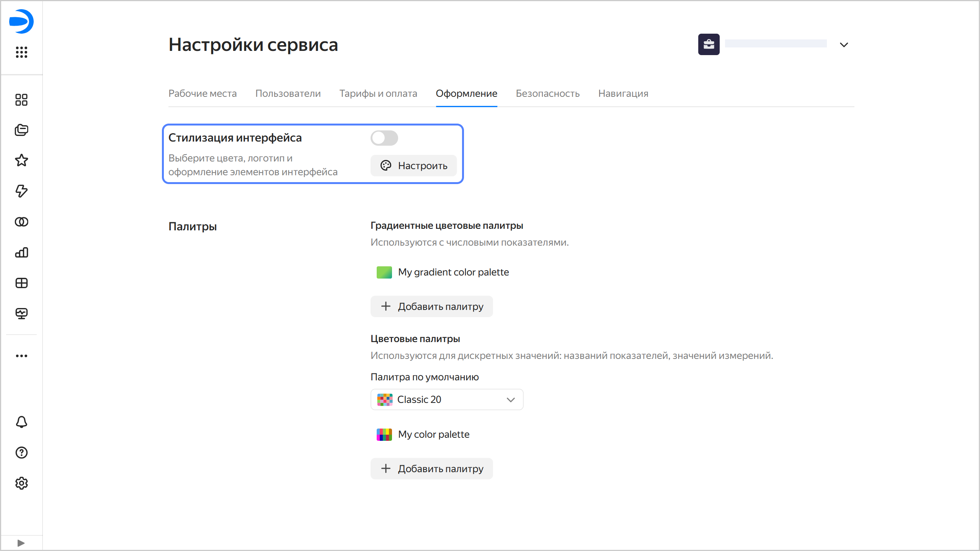The width and height of the screenshot is (980, 551).
Task: Select My gradient color palette swatch
Action: [384, 272]
